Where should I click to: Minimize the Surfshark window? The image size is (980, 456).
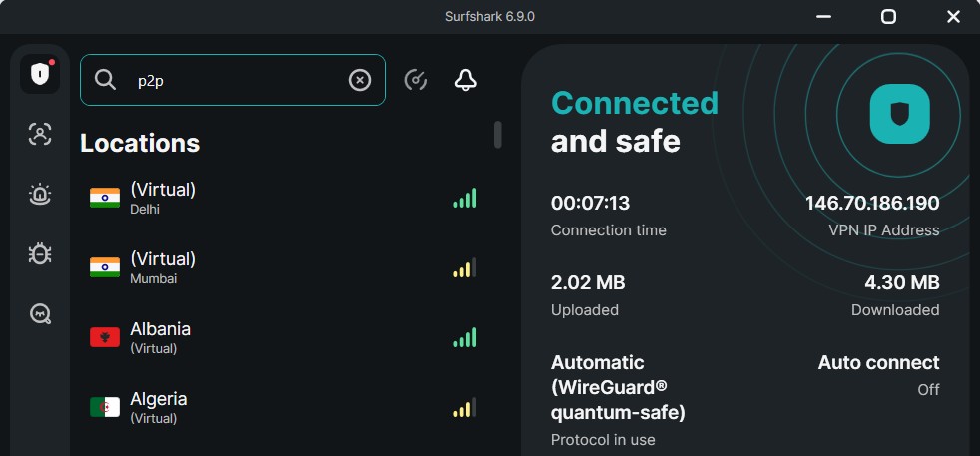(x=823, y=17)
